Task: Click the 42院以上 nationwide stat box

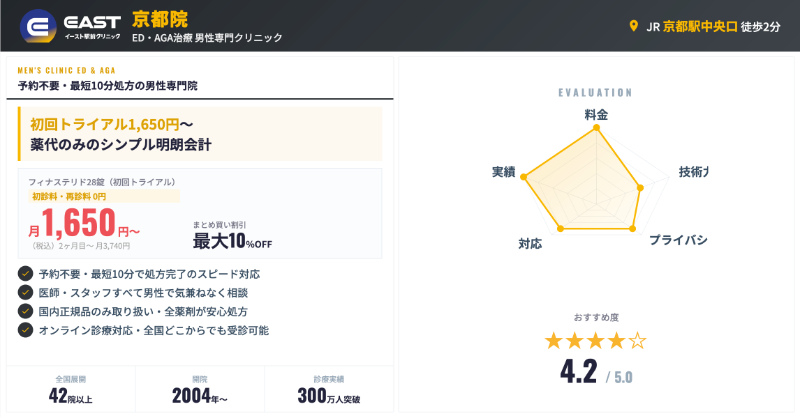Action: tap(69, 390)
